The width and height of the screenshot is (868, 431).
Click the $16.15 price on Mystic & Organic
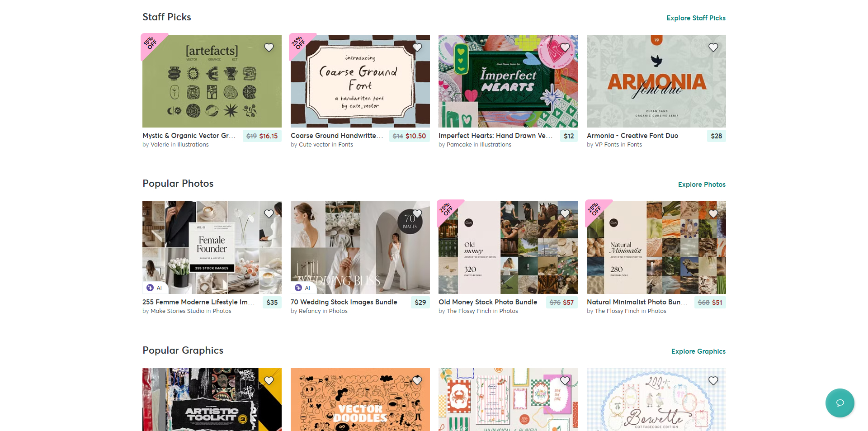[269, 136]
